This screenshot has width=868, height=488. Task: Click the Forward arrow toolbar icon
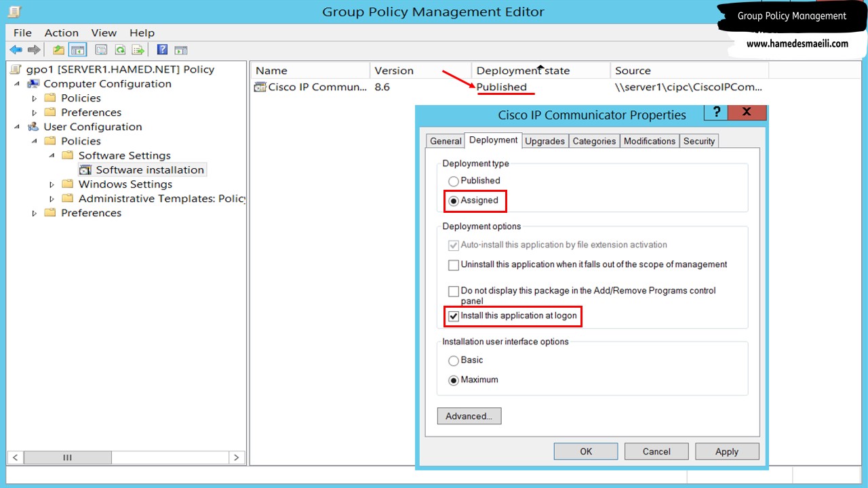point(34,49)
